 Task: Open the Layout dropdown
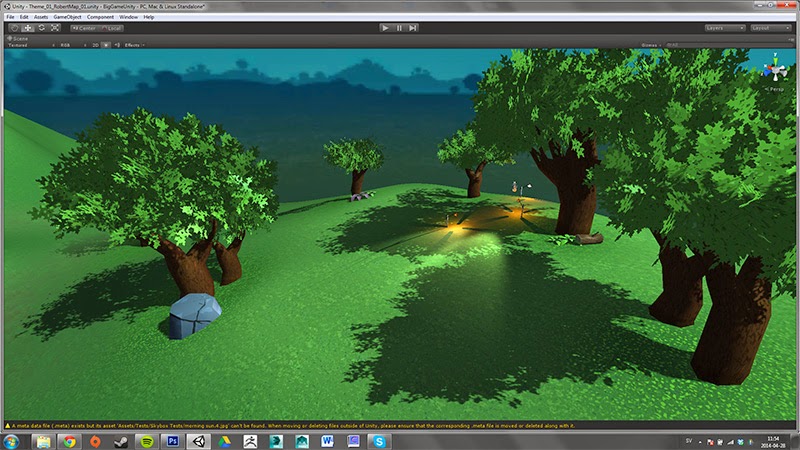point(771,28)
